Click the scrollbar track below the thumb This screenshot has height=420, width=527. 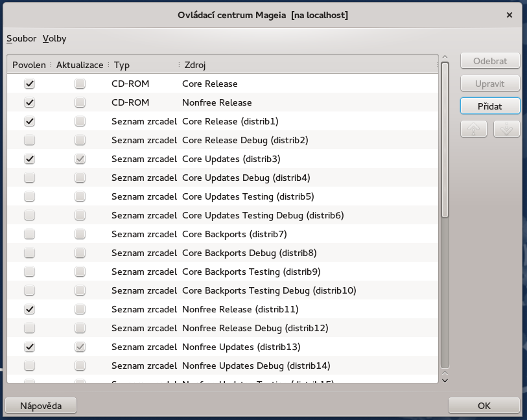(445, 292)
